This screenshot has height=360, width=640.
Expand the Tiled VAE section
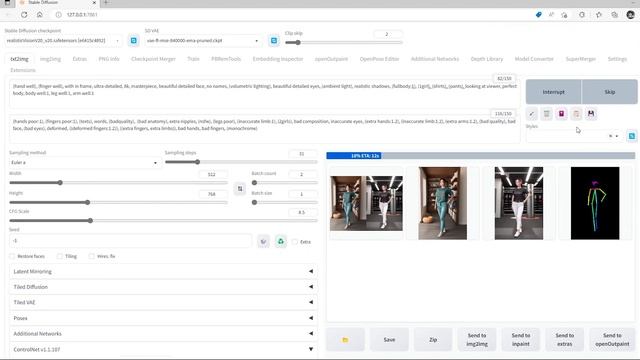(163, 302)
